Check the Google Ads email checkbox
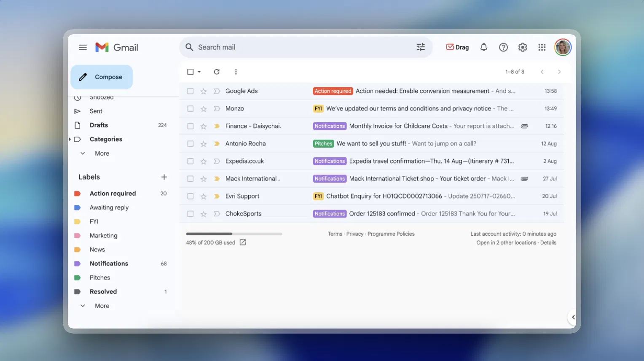644x361 pixels. point(190,91)
